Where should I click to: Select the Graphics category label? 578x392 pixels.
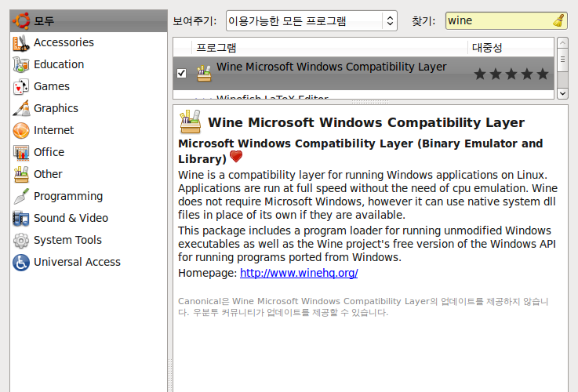pyautogui.click(x=56, y=108)
